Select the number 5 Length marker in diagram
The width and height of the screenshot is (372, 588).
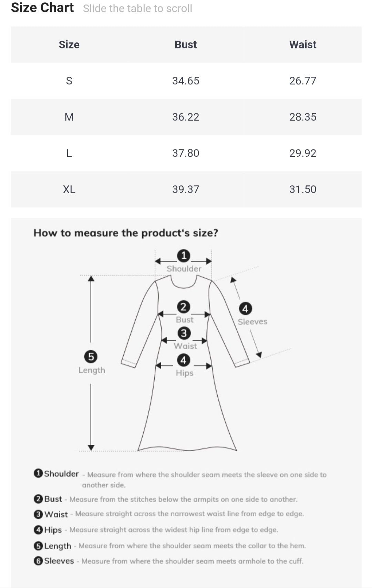[91, 356]
